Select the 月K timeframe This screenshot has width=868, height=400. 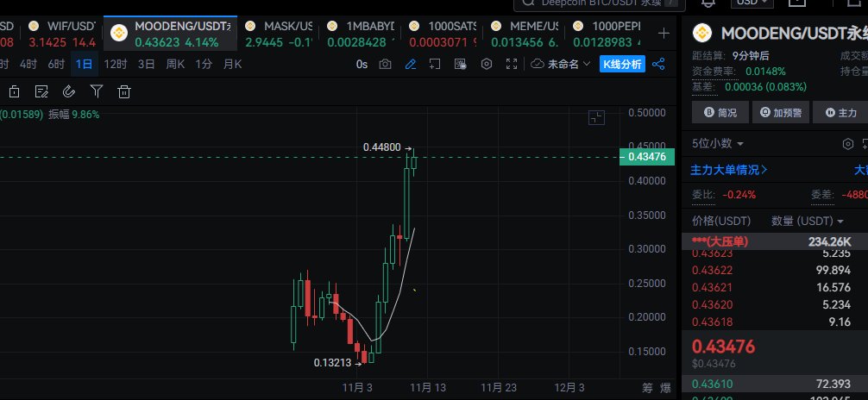pos(232,64)
